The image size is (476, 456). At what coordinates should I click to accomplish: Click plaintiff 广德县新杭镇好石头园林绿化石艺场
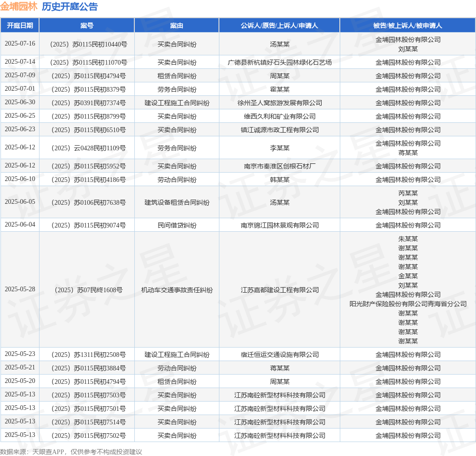point(279,62)
